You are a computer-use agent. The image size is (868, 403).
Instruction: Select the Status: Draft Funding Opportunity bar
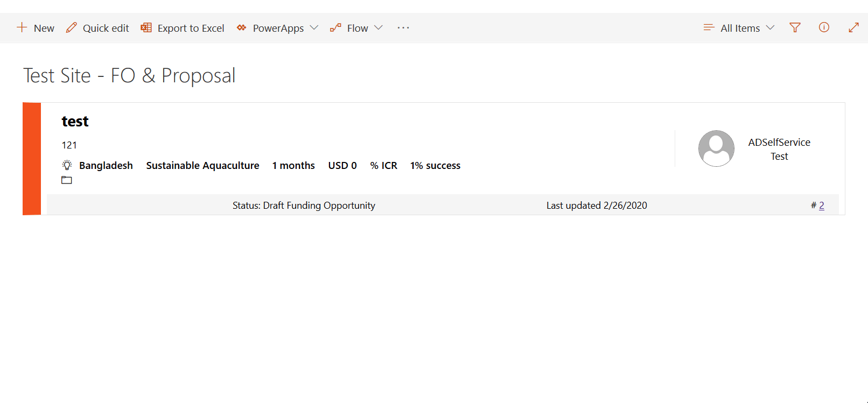click(x=304, y=205)
